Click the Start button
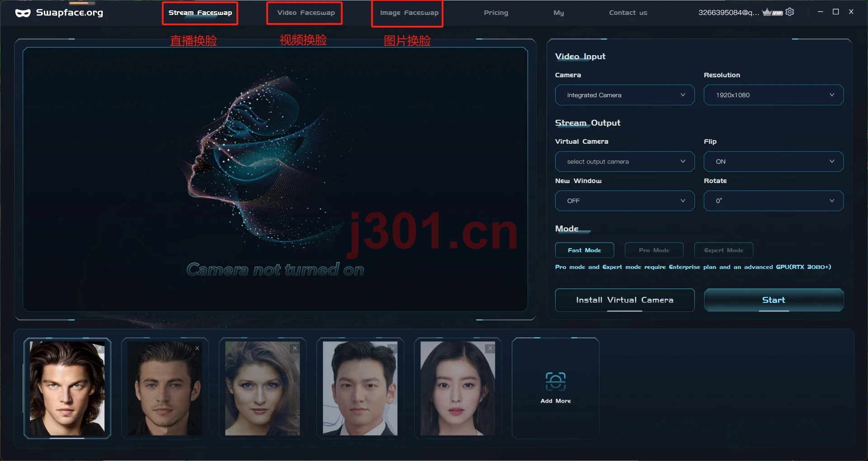The width and height of the screenshot is (868, 461). [774, 300]
